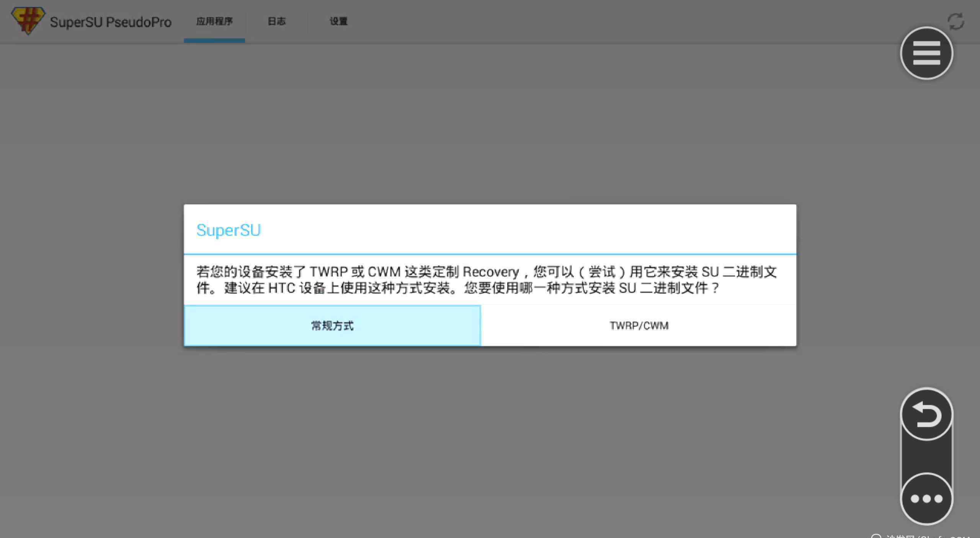
Task: Click dimmed area left of dialog
Action: pyautogui.click(x=92, y=276)
